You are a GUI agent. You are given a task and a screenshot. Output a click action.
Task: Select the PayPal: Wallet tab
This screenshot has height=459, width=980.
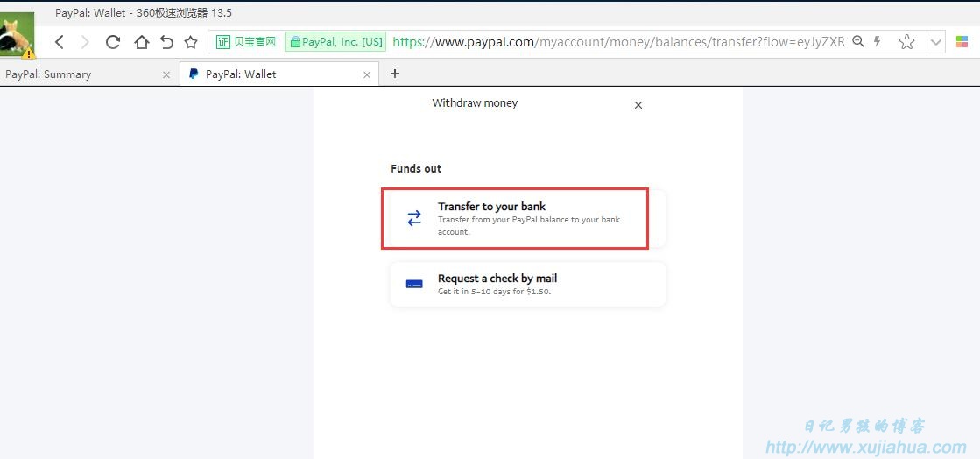[278, 74]
